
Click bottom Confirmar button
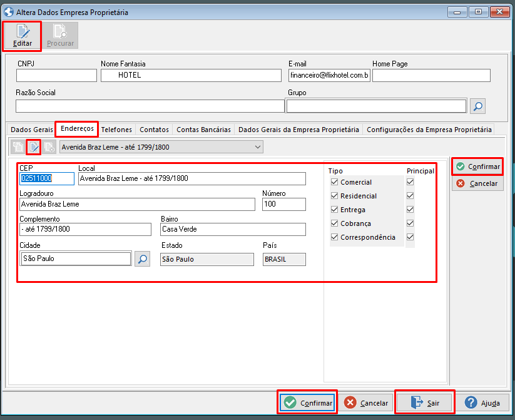click(308, 402)
